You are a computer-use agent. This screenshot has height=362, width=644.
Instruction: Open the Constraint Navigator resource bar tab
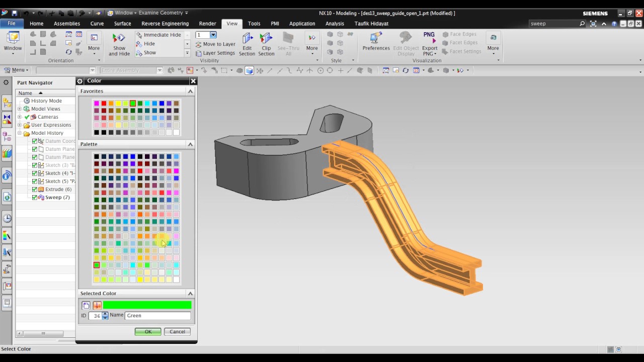tap(7, 119)
